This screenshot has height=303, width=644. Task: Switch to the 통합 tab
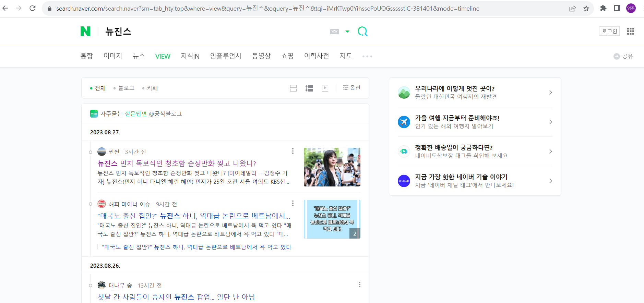coord(87,56)
